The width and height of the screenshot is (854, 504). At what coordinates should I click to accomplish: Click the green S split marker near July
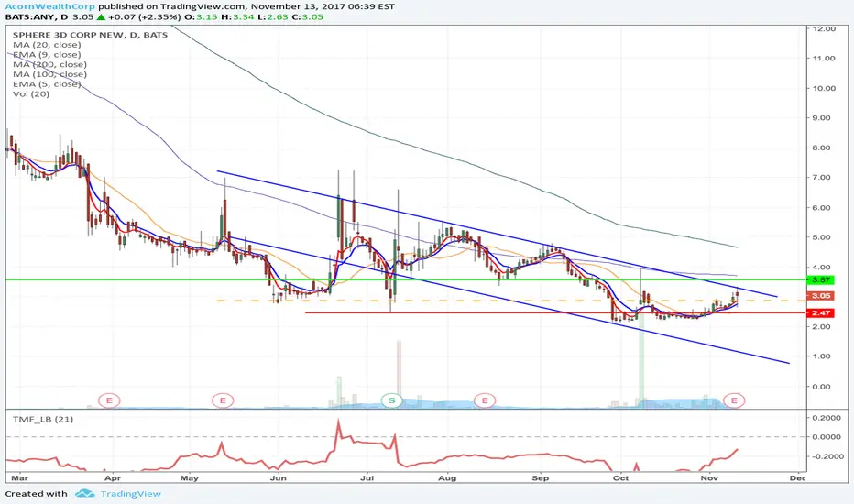391,400
